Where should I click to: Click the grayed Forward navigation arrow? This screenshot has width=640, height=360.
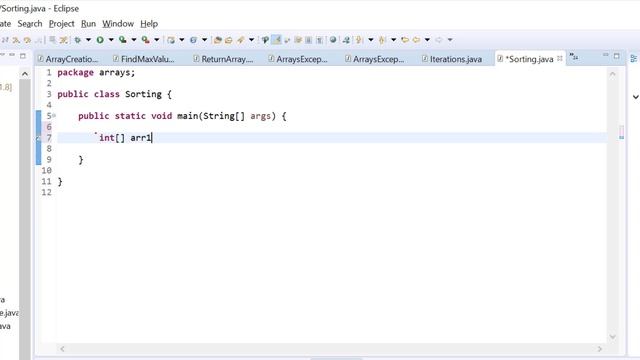pyautogui.click(x=439, y=40)
